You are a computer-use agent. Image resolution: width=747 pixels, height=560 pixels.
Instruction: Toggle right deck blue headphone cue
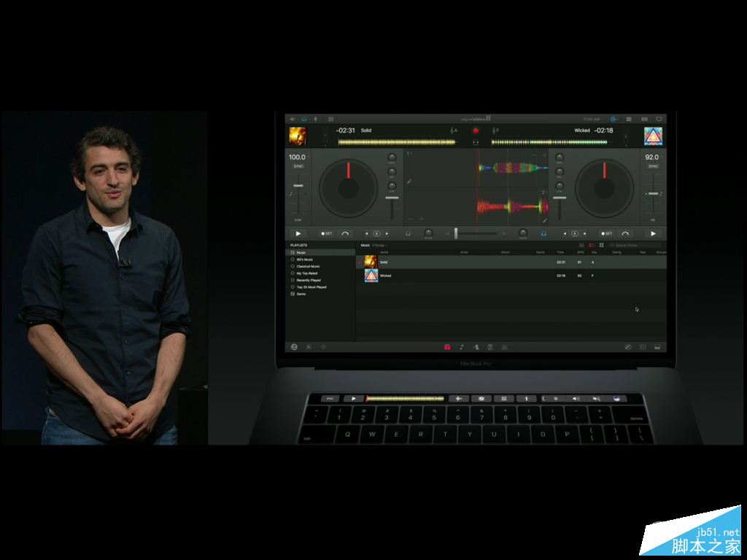coord(543,234)
